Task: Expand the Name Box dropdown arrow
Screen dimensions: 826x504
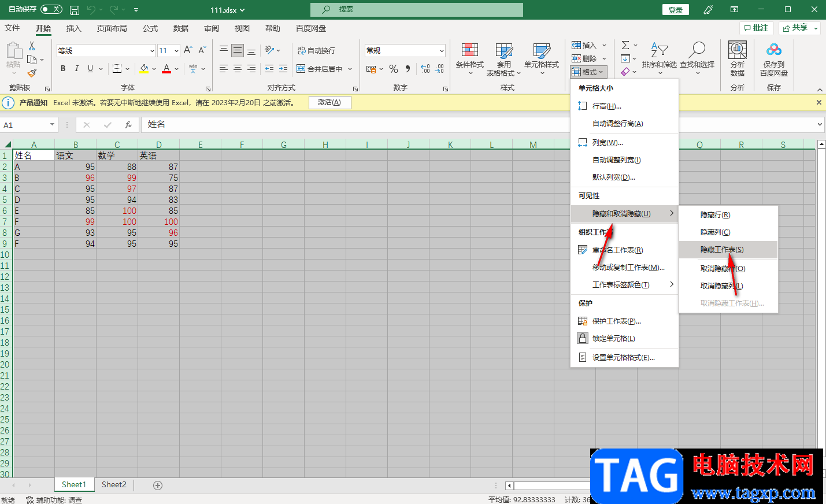Action: (52, 125)
